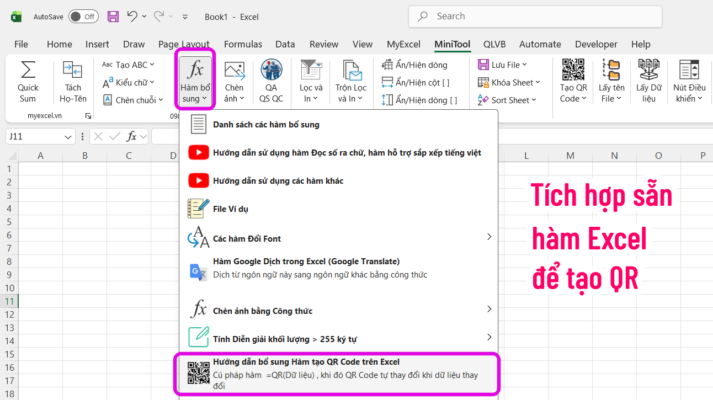The height and width of the screenshot is (400, 713).
Task: Click the Quick Sum icon
Action: 28,80
